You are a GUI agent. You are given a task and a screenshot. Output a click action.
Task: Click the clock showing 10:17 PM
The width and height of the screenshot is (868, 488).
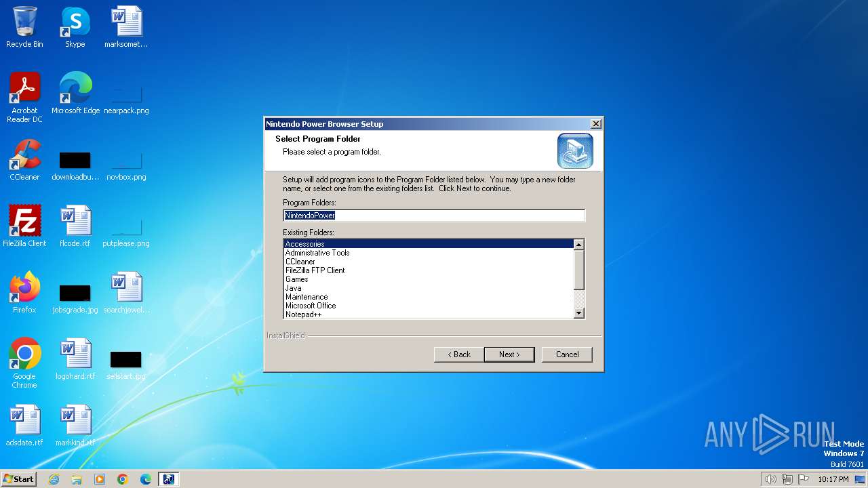coord(833,479)
